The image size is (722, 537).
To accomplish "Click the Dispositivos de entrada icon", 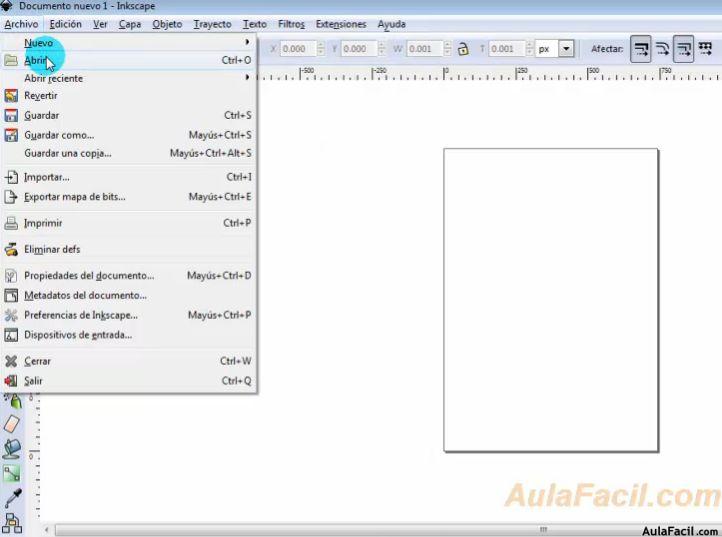I will click(x=11, y=335).
